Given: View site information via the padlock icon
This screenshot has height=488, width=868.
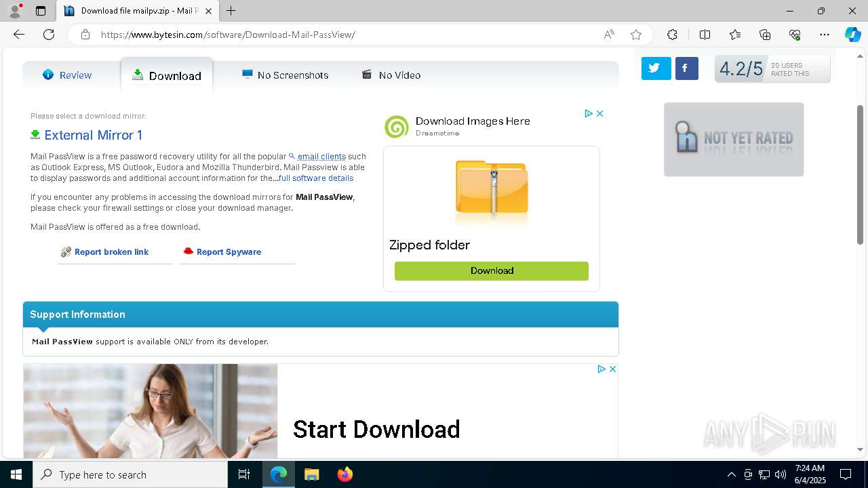Looking at the screenshot, I should 85,35.
